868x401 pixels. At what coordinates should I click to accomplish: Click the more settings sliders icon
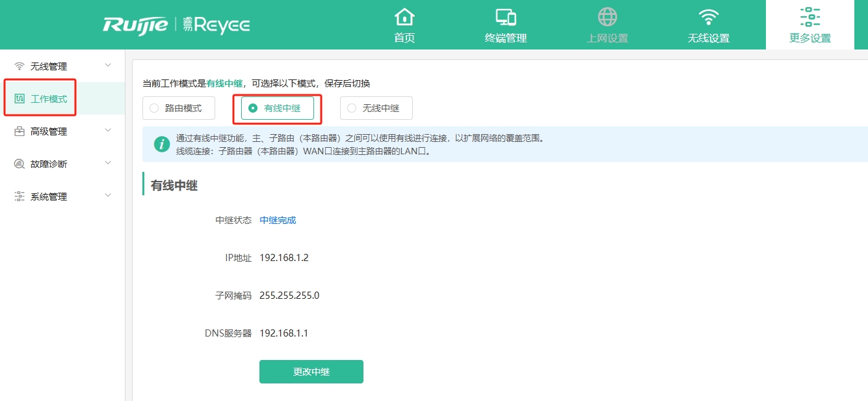[x=810, y=17]
